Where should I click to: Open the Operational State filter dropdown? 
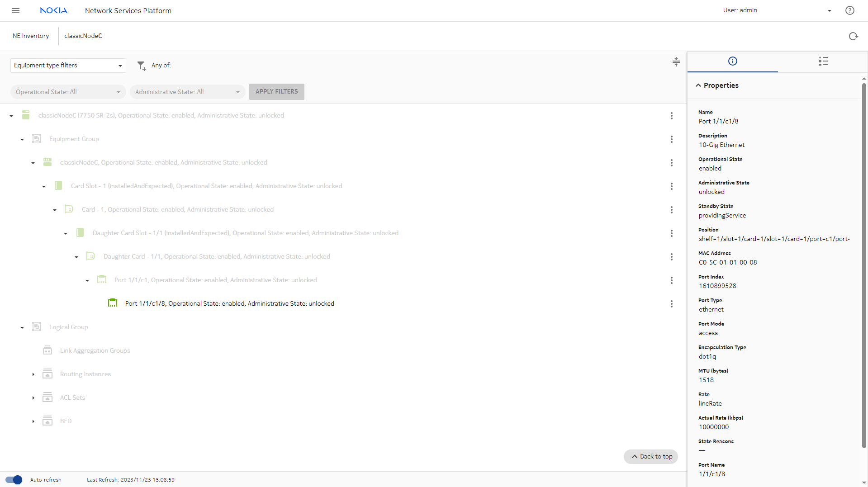[x=68, y=92]
